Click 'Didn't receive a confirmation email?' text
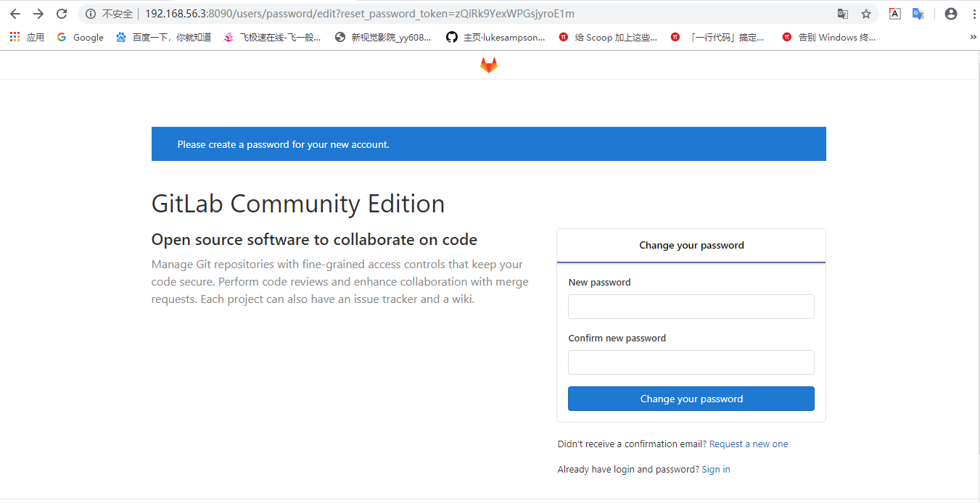 click(632, 444)
